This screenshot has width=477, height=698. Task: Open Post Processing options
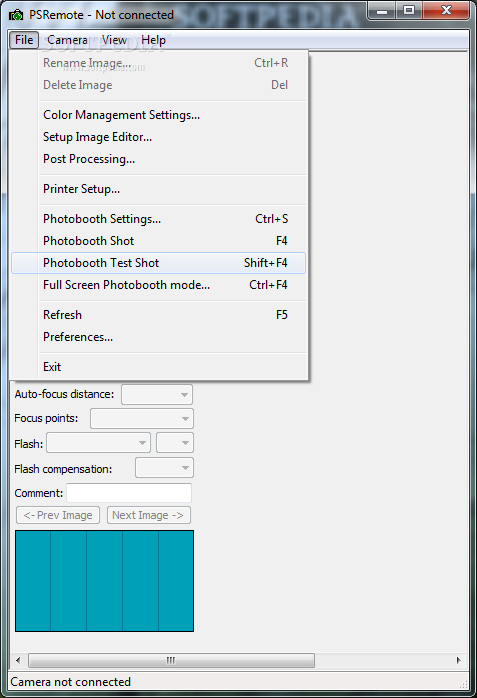pos(158,159)
